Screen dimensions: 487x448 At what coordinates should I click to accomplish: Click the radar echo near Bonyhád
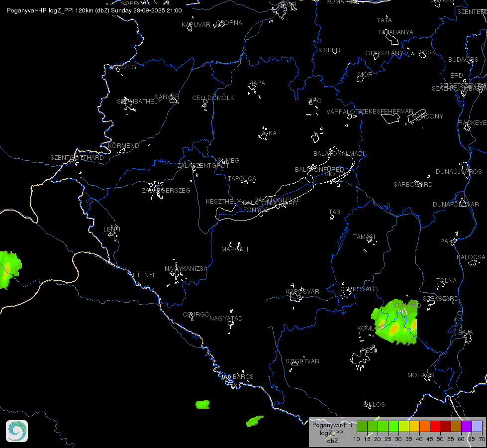pos(394,323)
